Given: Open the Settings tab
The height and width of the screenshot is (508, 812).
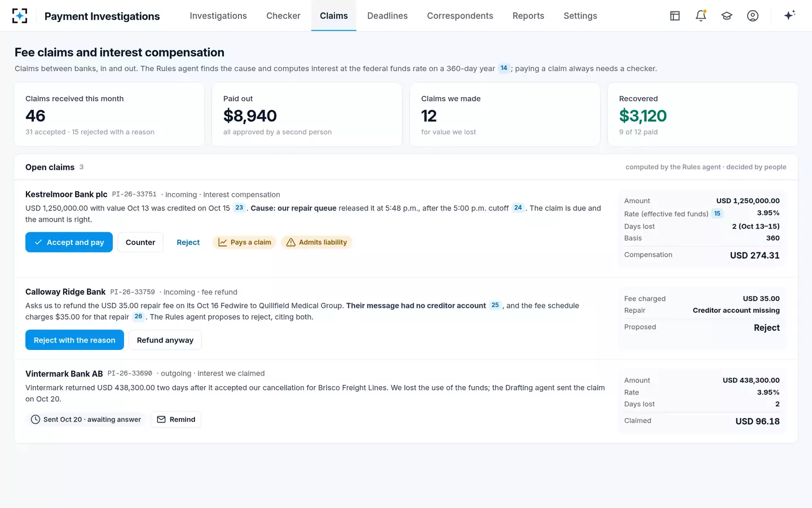Looking at the screenshot, I should 580,16.
